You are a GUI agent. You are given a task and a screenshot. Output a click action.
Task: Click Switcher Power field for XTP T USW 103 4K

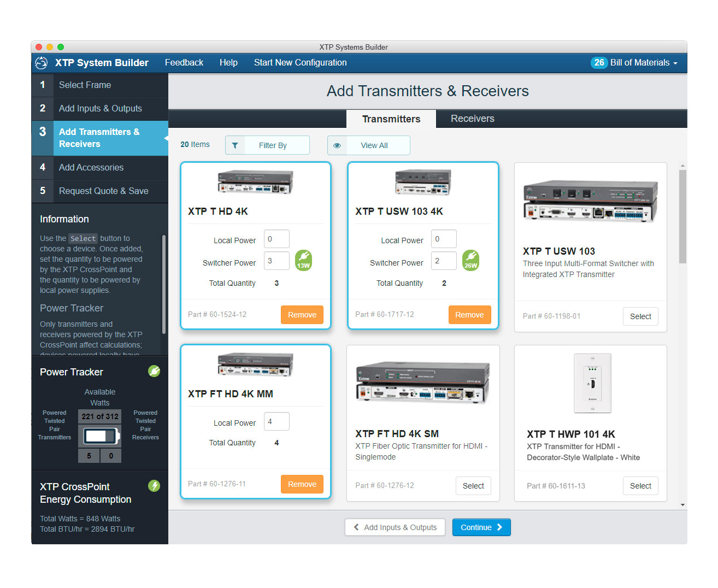tap(444, 261)
